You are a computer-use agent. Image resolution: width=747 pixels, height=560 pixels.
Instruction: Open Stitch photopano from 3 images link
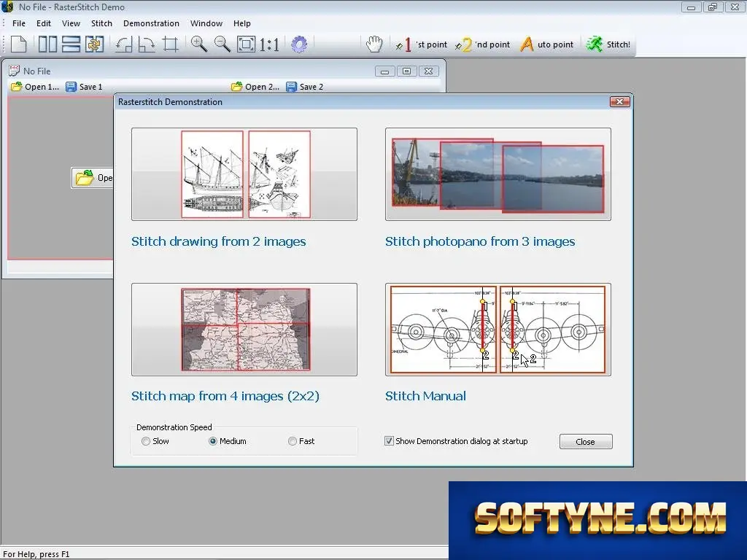tap(480, 241)
